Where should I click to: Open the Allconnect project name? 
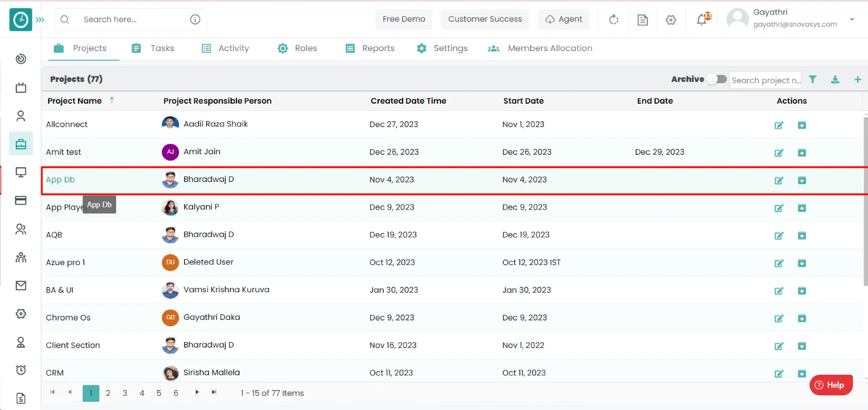[67, 124]
